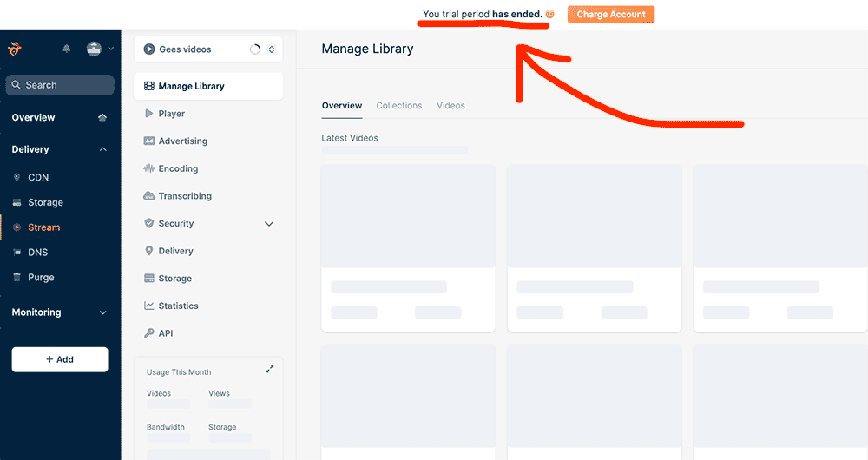This screenshot has height=460, width=868.
Task: Select Manage Library menu item
Action: coord(208,86)
